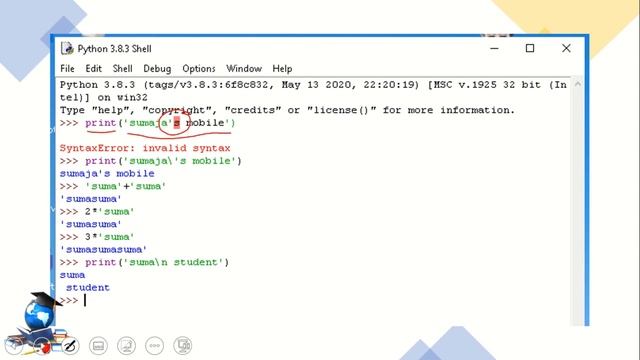Maximize the Python Shell window
This screenshot has width=640, height=360.
pyautogui.click(x=530, y=48)
